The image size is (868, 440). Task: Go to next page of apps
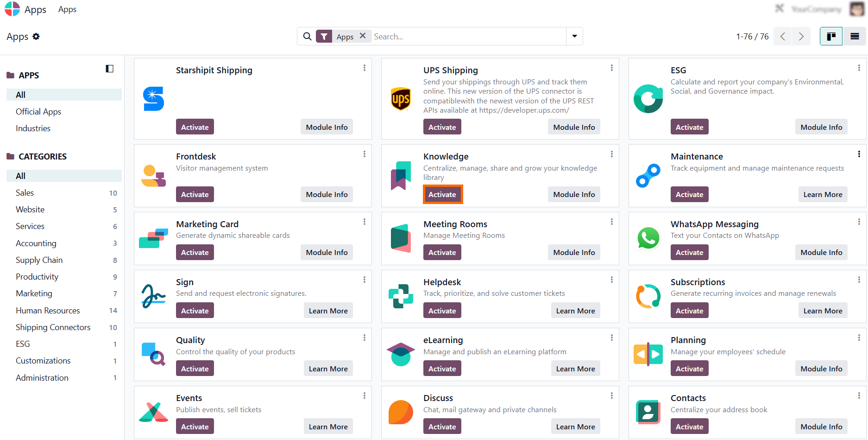tap(801, 37)
